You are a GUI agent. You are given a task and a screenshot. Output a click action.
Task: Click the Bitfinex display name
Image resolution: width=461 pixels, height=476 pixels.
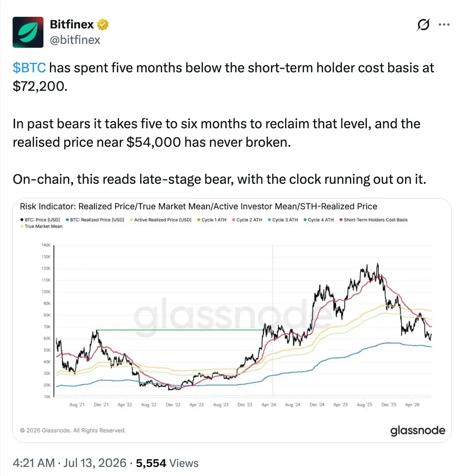click(72, 24)
